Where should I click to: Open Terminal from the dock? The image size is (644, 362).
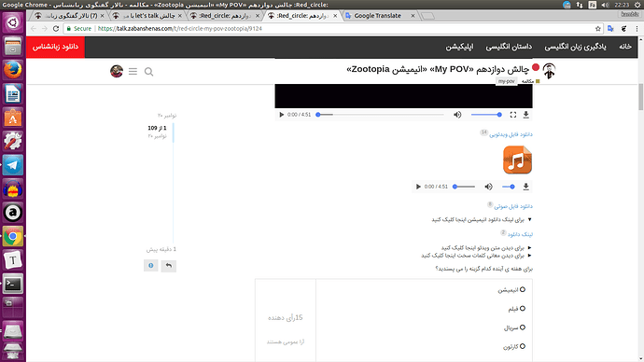[x=13, y=284]
